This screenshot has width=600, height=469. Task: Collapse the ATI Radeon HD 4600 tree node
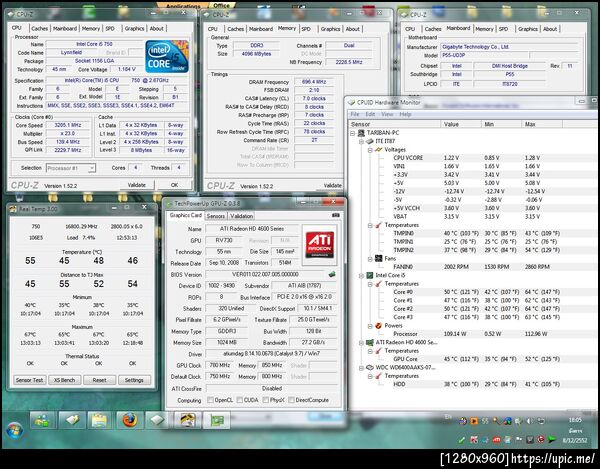[361, 343]
